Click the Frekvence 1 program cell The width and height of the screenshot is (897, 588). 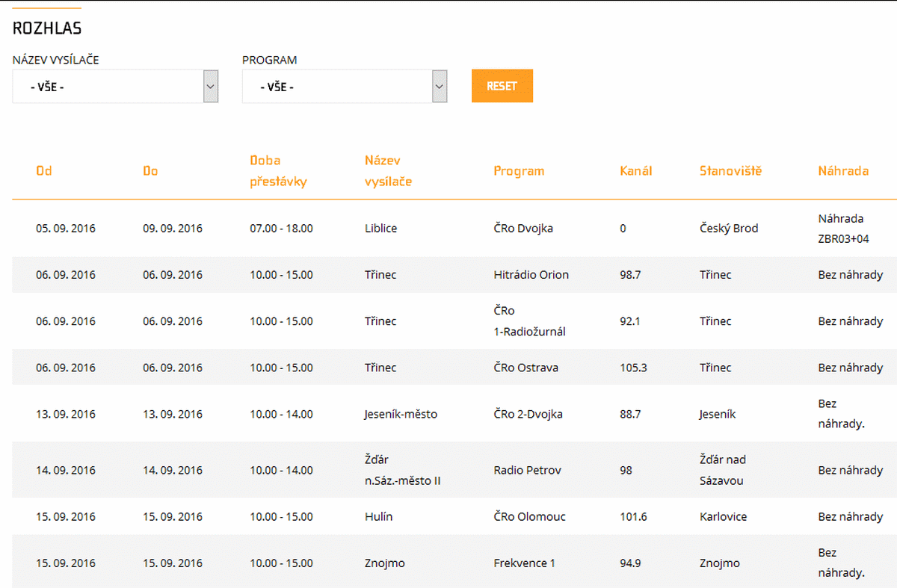524,563
